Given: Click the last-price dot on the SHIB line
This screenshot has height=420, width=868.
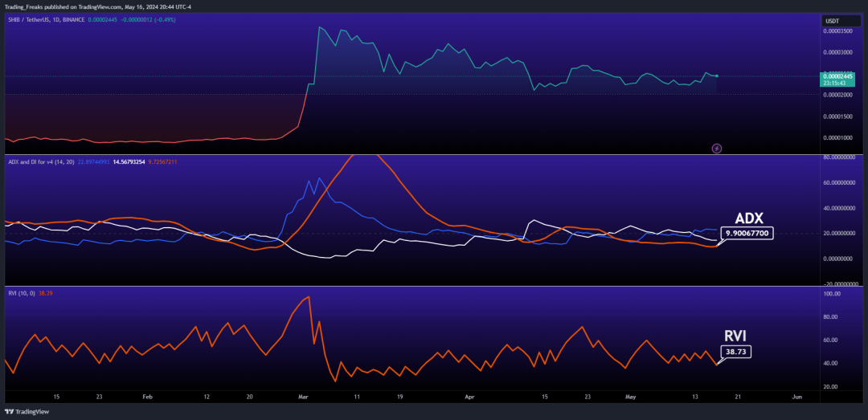Looking at the screenshot, I should tap(717, 75).
